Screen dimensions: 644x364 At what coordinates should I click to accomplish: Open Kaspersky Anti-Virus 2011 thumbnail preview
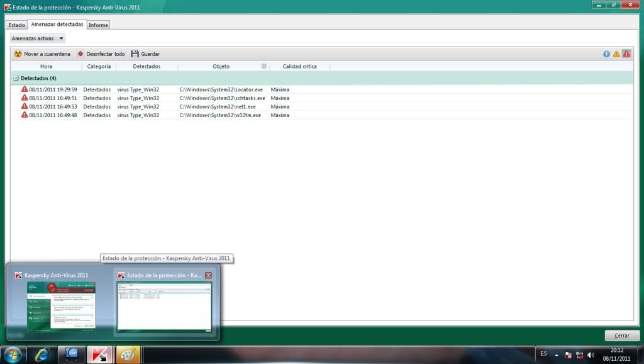pos(61,307)
